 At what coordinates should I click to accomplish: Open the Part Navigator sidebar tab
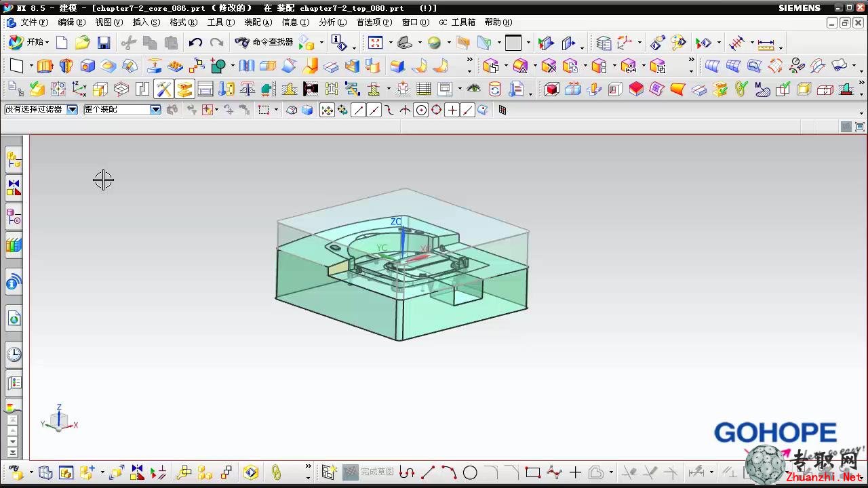tap(14, 218)
